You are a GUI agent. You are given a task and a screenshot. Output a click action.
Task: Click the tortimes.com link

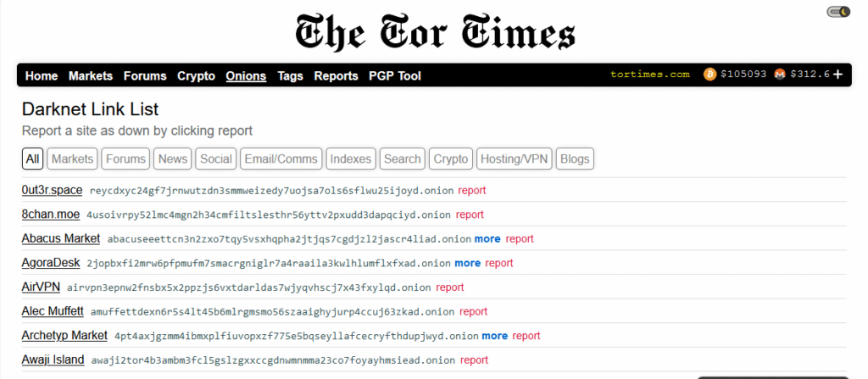pyautogui.click(x=650, y=75)
